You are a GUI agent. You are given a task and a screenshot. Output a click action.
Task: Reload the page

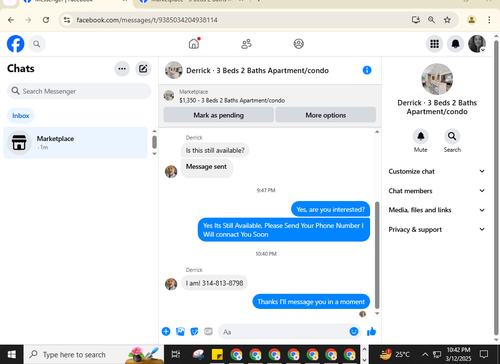click(x=46, y=20)
